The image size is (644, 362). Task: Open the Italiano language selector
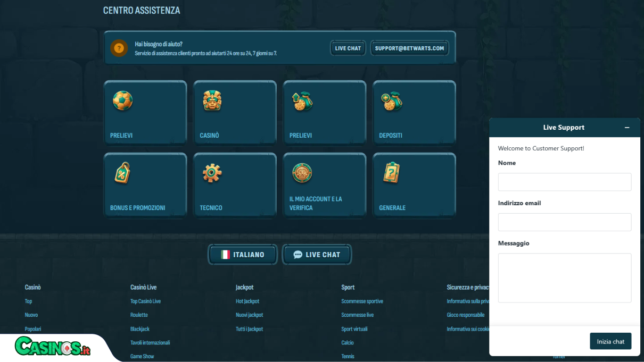click(x=243, y=255)
